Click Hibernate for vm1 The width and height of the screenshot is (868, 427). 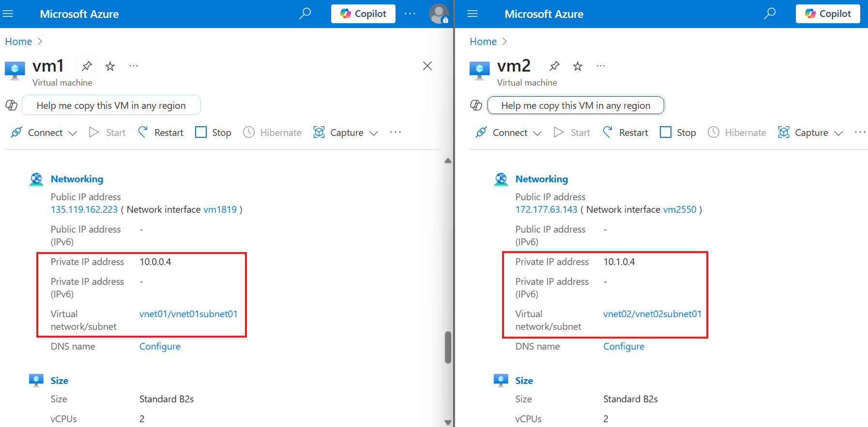(x=272, y=133)
